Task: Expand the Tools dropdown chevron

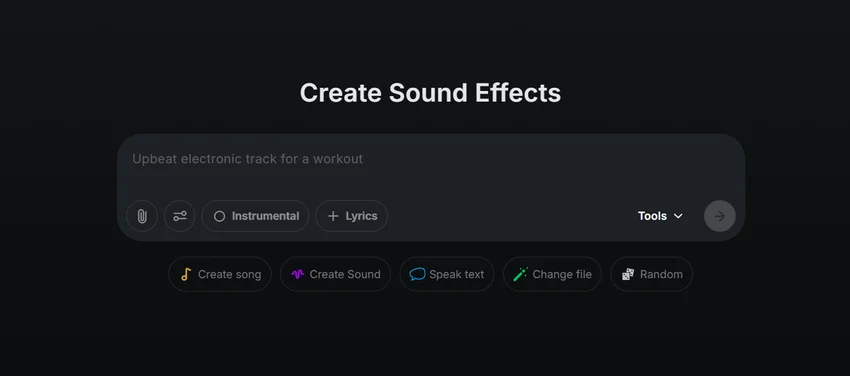Action: pos(678,216)
